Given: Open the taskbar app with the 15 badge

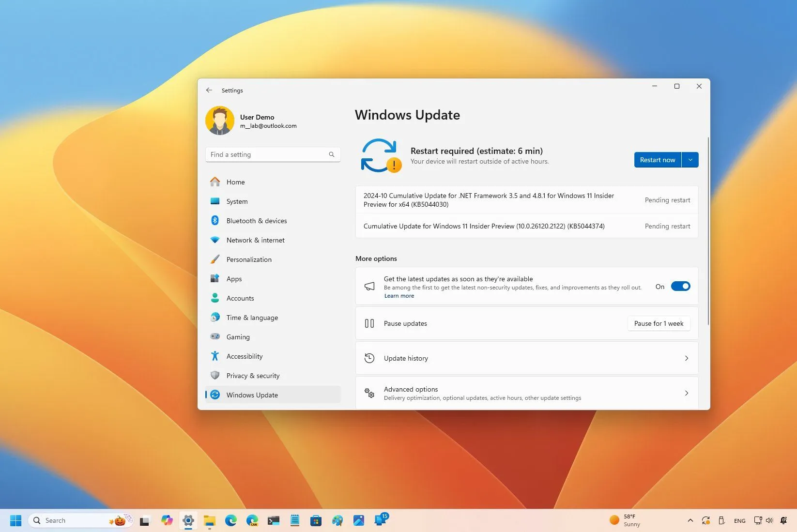Looking at the screenshot, I should tap(381, 519).
